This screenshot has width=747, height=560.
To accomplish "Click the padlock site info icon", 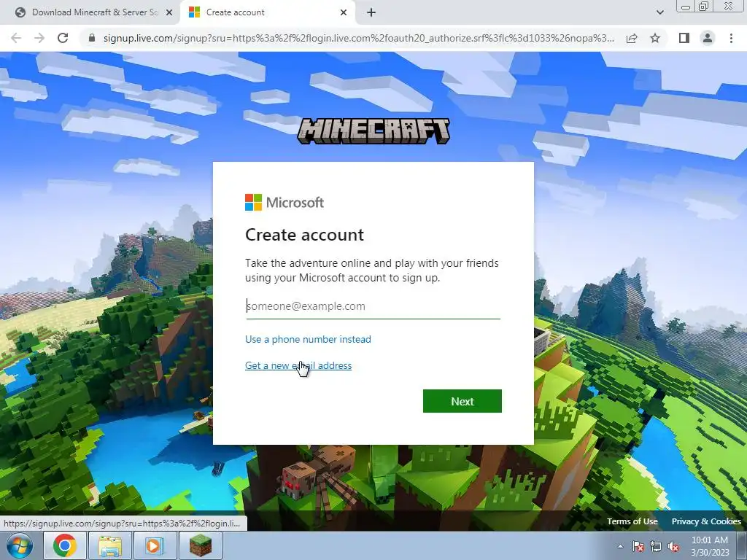I will pyautogui.click(x=92, y=38).
